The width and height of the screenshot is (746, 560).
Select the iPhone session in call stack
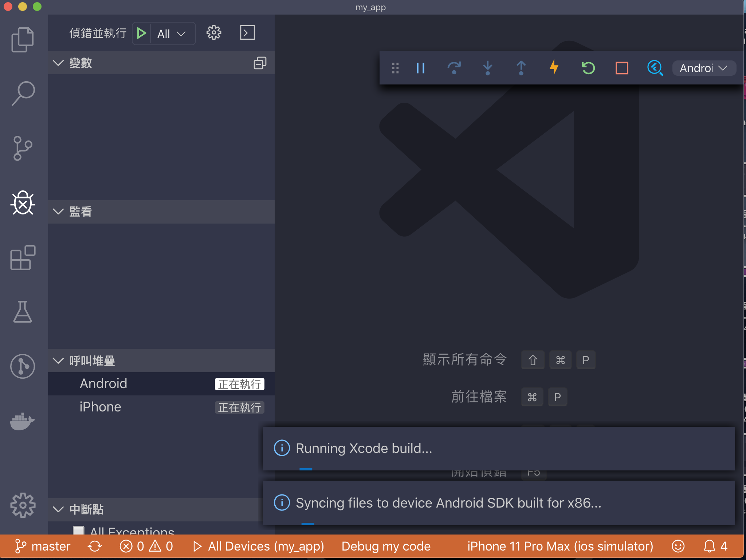[x=101, y=407]
